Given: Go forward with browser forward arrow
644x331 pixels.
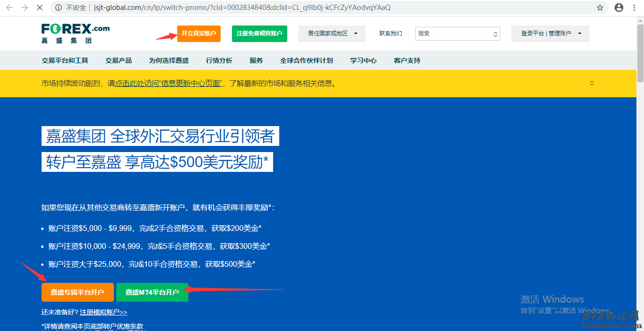Looking at the screenshot, I should pos(25,8).
